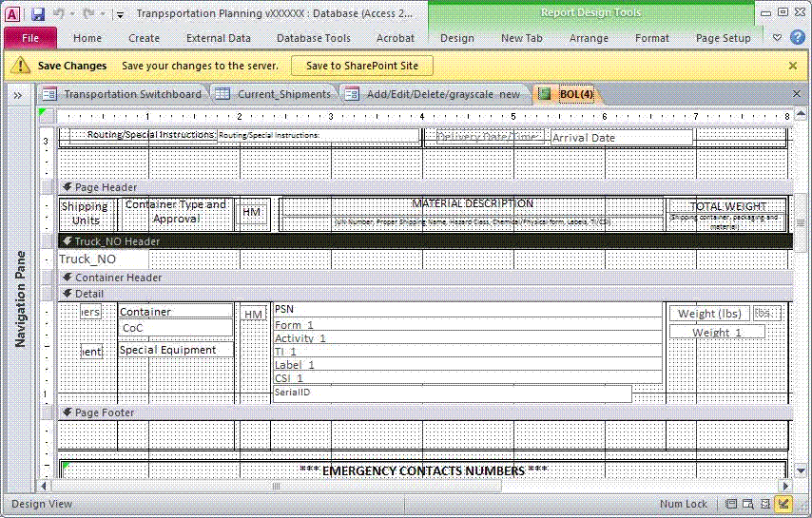Click the Undo arrow icon
Screen dimensions: 812x518
pyautogui.click(x=59, y=14)
